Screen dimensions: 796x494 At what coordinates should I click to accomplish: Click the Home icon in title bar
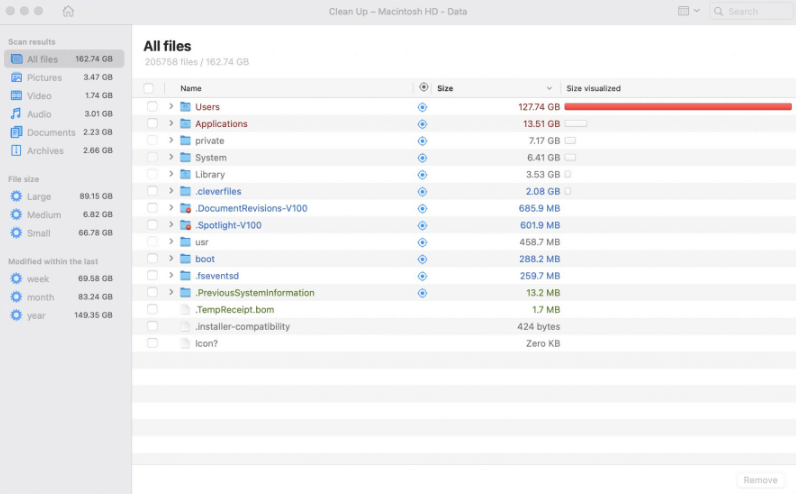point(68,12)
